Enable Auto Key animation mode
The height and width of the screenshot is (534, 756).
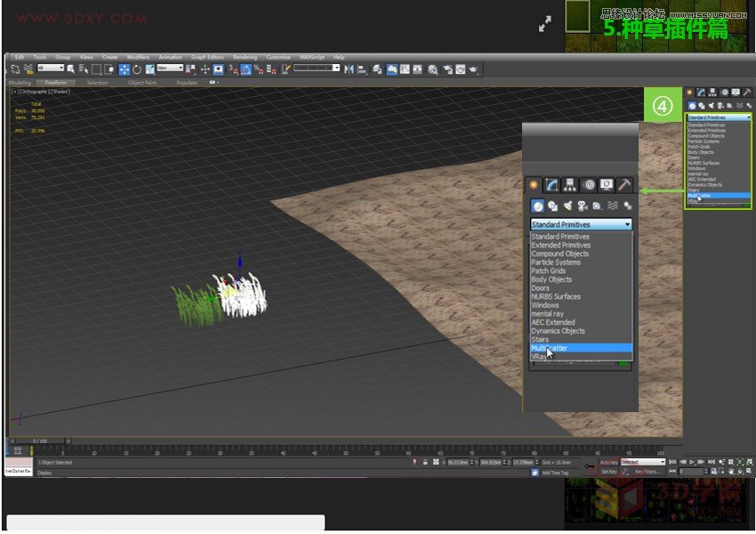point(610,462)
